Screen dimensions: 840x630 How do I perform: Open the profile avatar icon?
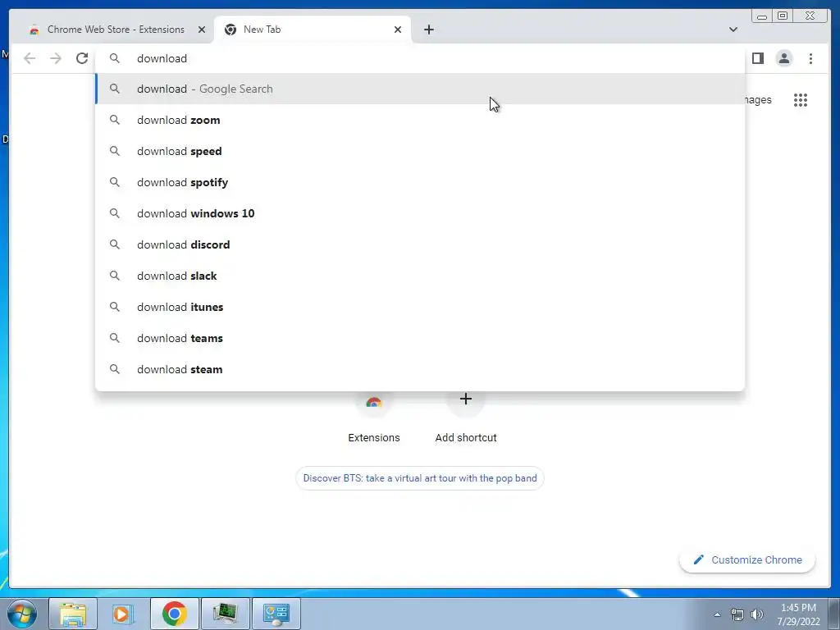pos(783,58)
